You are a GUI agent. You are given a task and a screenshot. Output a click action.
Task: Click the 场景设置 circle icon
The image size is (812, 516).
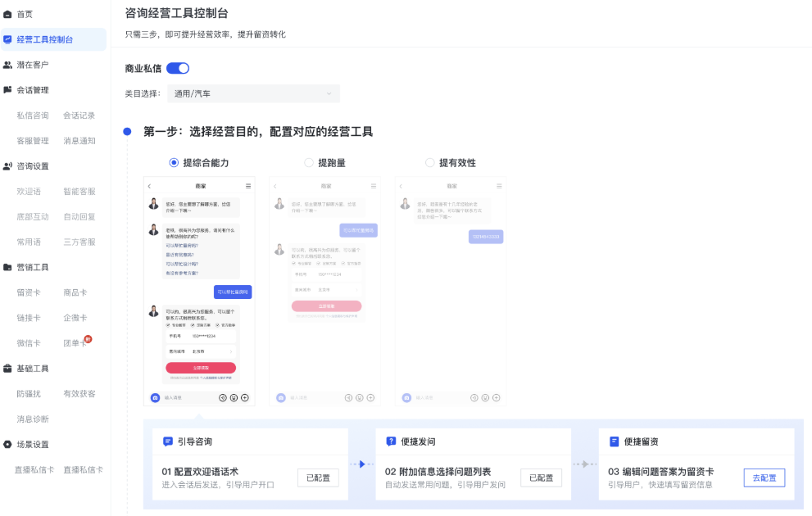click(x=7, y=445)
